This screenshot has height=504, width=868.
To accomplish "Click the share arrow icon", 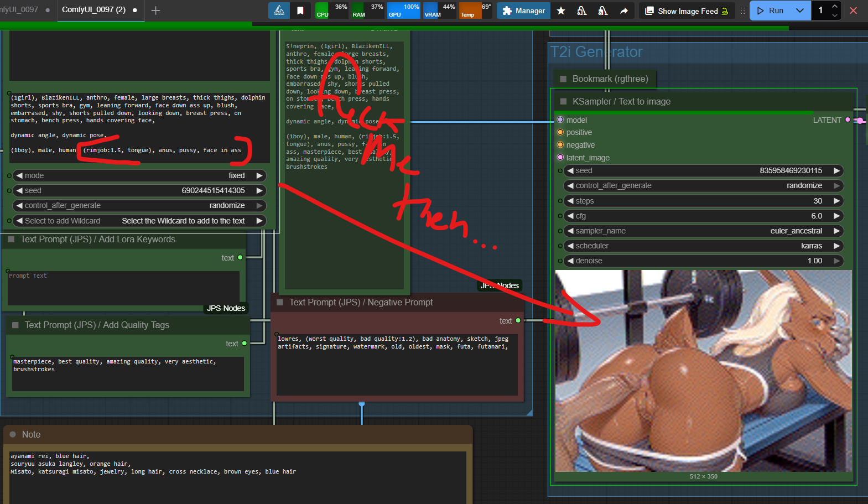I will point(624,11).
